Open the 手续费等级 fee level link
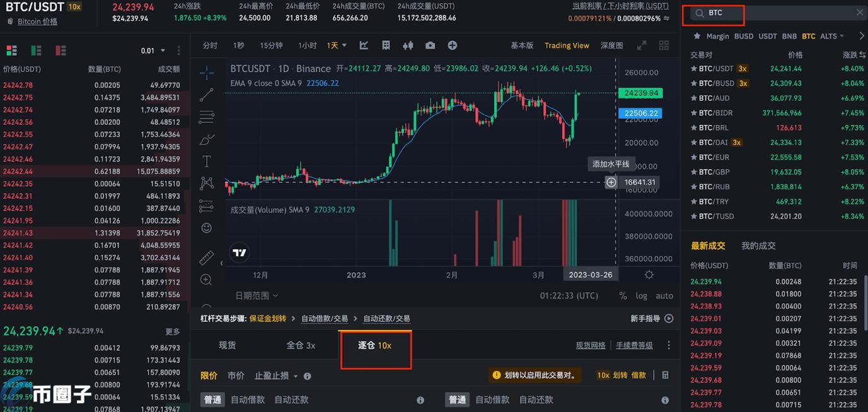 click(634, 344)
